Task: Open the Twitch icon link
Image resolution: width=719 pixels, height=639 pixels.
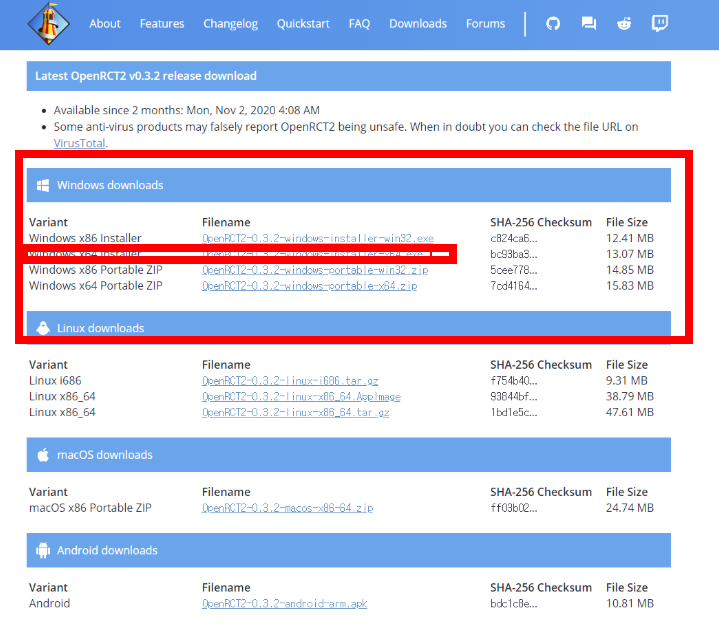Action: point(659,23)
